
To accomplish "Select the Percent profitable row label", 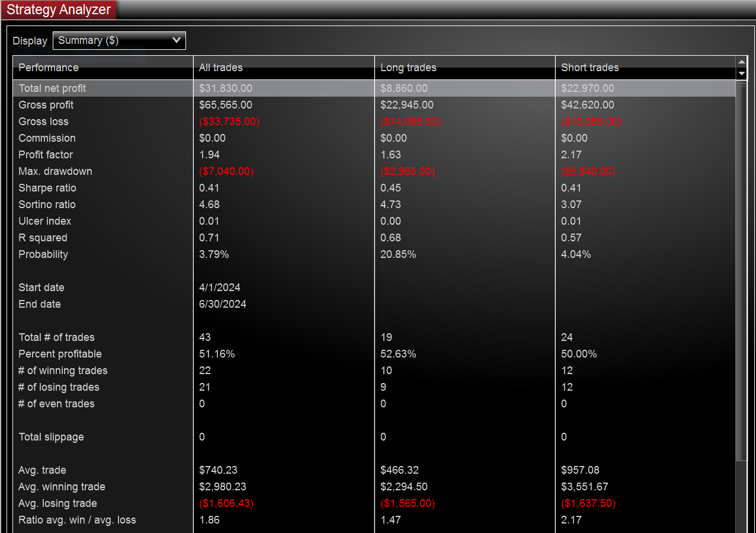I will pyautogui.click(x=60, y=354).
